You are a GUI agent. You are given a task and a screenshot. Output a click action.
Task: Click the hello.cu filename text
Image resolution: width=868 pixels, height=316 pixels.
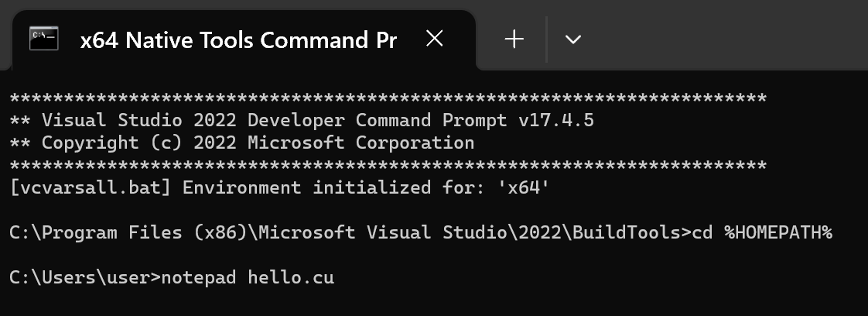[x=291, y=276]
